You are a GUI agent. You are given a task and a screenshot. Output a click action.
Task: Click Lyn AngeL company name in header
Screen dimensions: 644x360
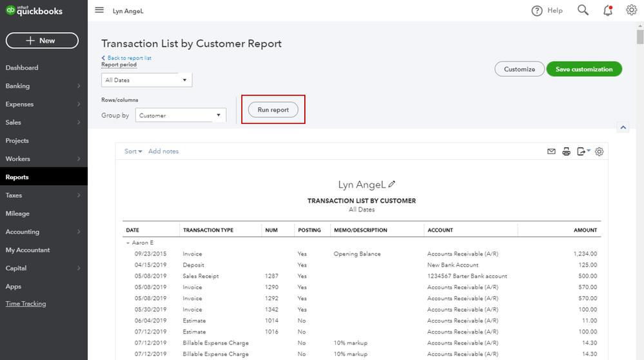point(128,11)
